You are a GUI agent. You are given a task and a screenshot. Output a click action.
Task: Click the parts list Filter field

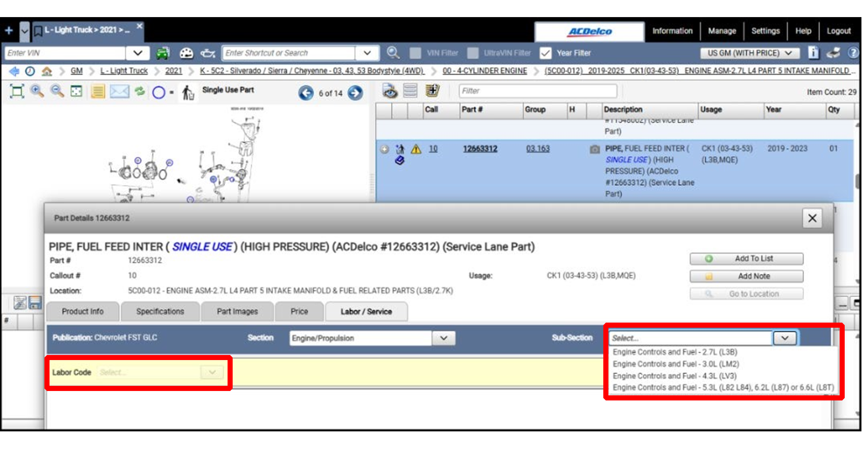pos(537,91)
